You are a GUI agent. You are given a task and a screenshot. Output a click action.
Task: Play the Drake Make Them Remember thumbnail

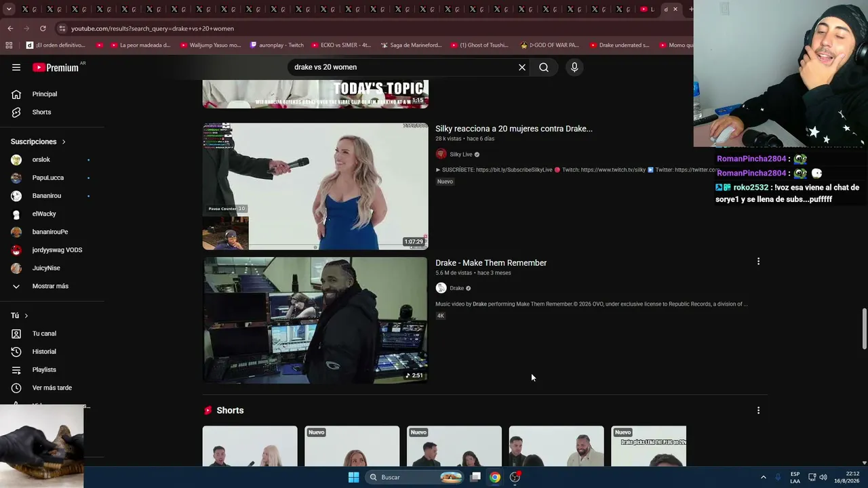(x=315, y=320)
